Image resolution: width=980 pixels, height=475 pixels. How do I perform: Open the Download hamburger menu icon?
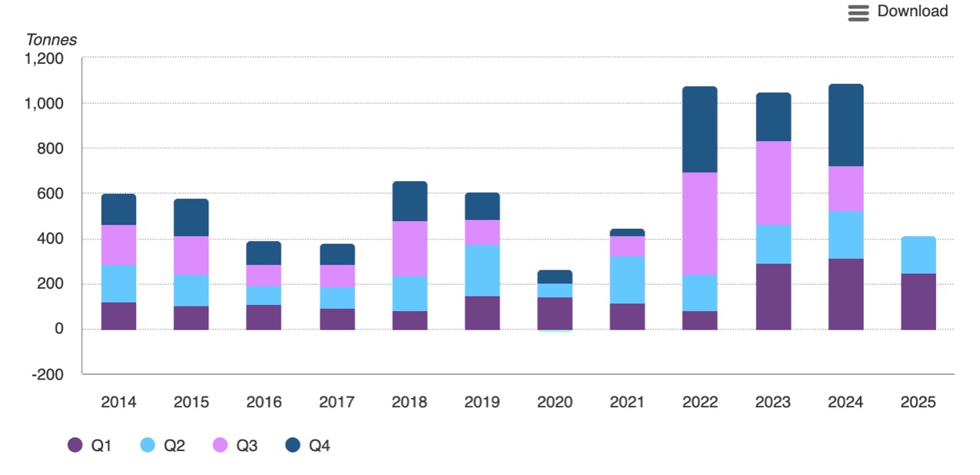(x=858, y=12)
